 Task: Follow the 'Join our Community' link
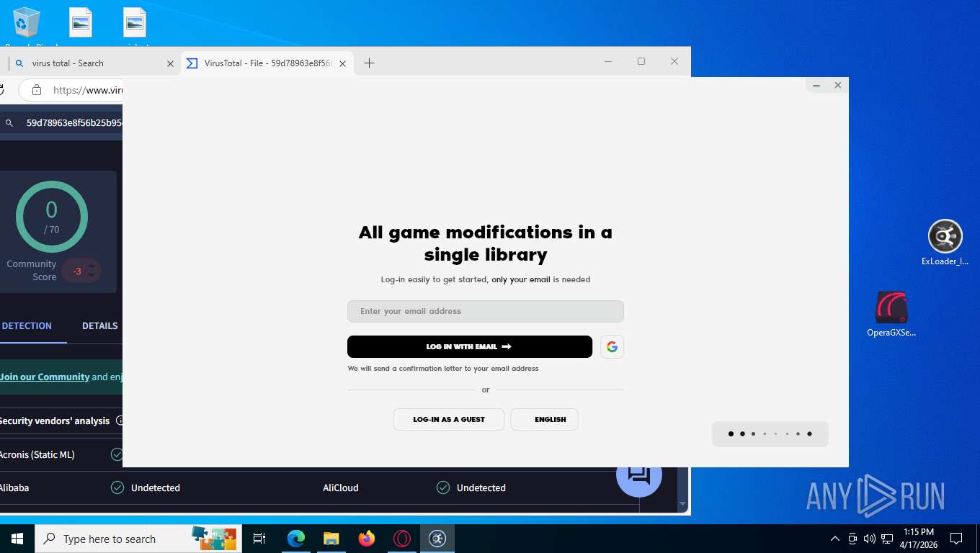pos(45,377)
